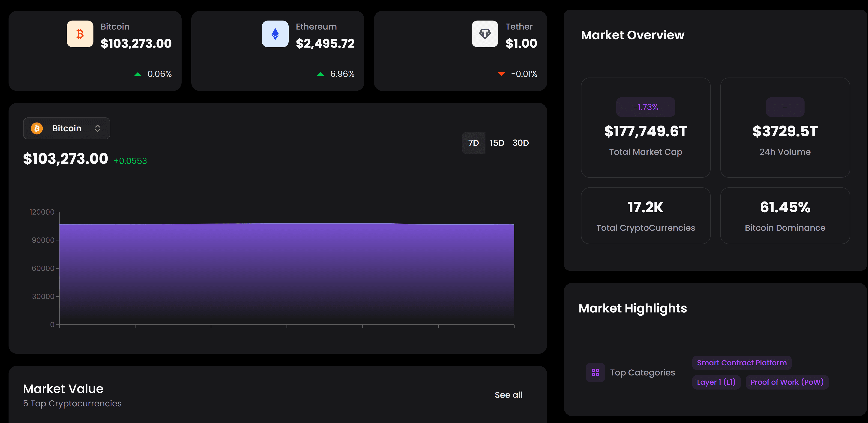The width and height of the screenshot is (868, 423).
Task: Click the Ethereum diamond logo icon
Action: click(275, 34)
